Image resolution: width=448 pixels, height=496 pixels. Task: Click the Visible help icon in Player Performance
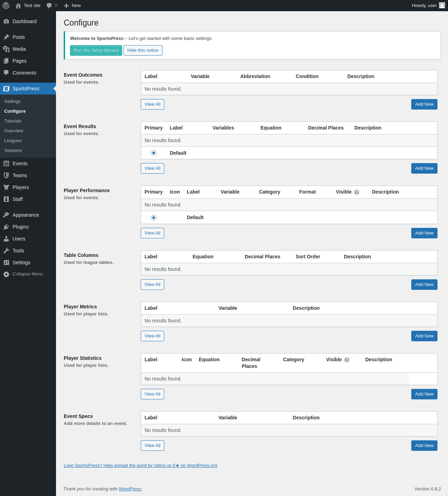pyautogui.click(x=357, y=192)
